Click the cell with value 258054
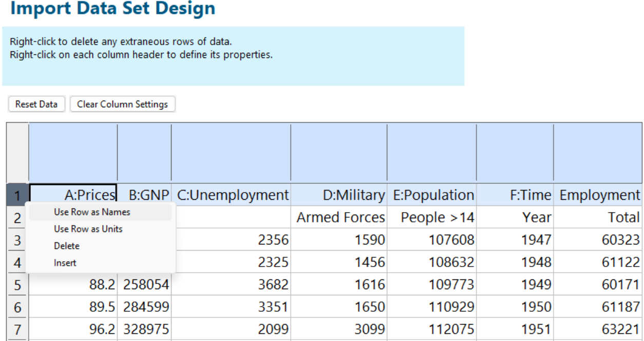The image size is (644, 341). click(144, 285)
